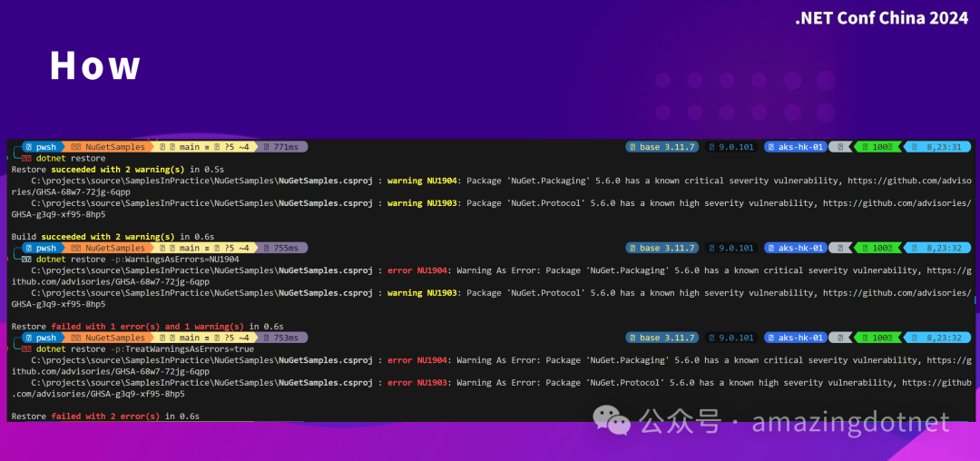980x461 pixels.
Task: Click the NuGetSamples folder segment beside 755ms
Action: click(x=107, y=248)
